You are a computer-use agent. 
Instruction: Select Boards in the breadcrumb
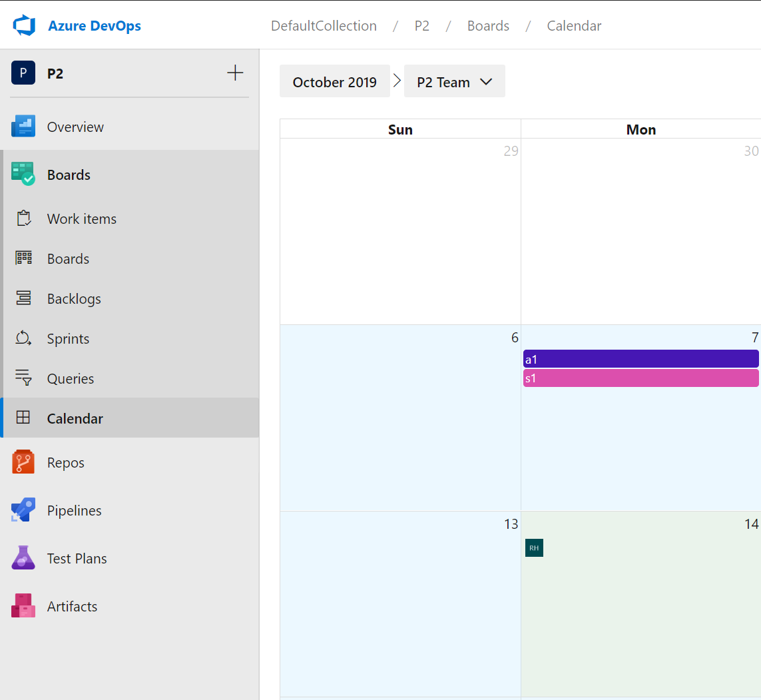[x=488, y=25]
